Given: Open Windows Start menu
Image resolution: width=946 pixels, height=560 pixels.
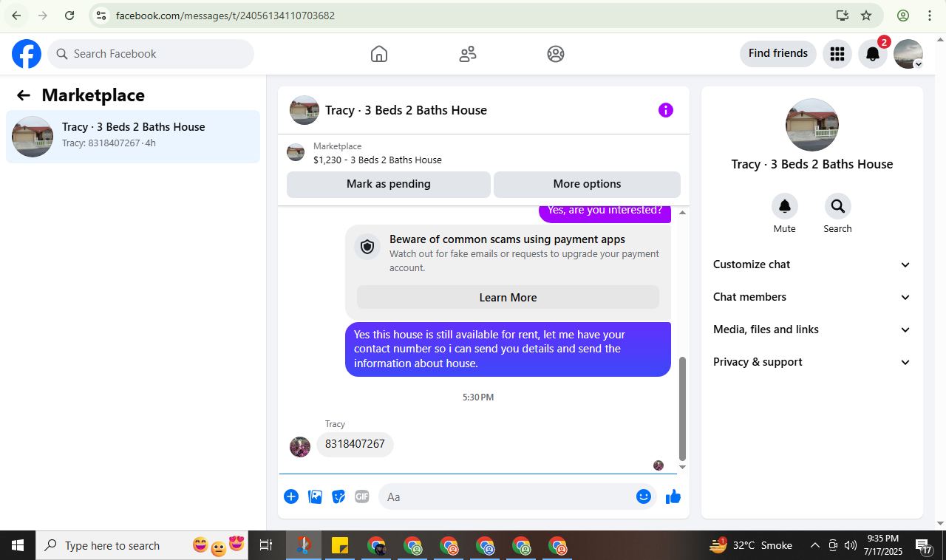Looking at the screenshot, I should click(18, 545).
